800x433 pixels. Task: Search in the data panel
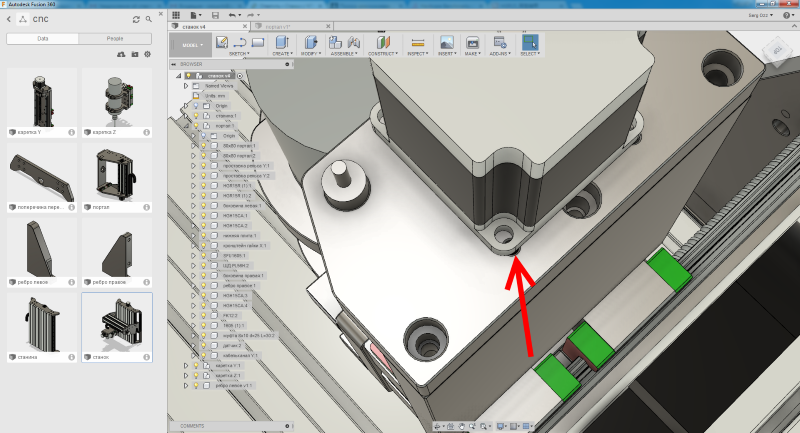(x=148, y=19)
